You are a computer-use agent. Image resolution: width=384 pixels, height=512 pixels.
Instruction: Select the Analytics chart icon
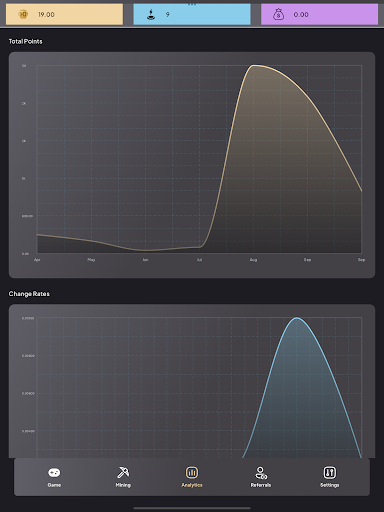(x=192, y=472)
